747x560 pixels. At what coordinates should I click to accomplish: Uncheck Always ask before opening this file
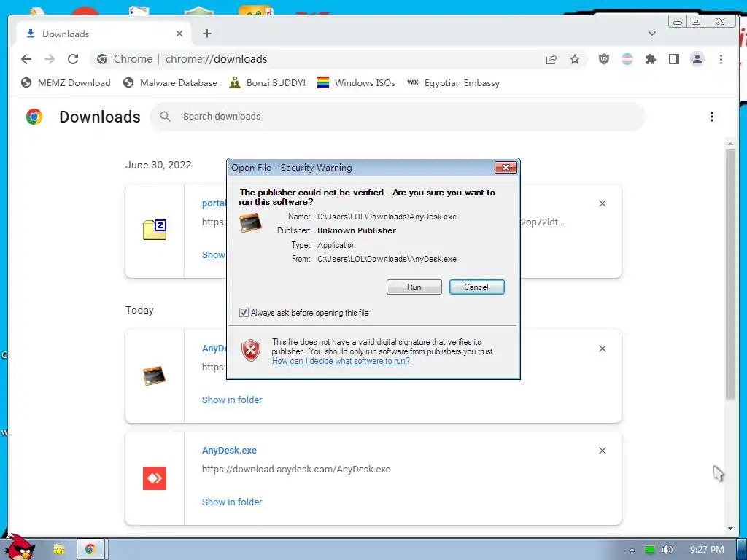pyautogui.click(x=244, y=313)
